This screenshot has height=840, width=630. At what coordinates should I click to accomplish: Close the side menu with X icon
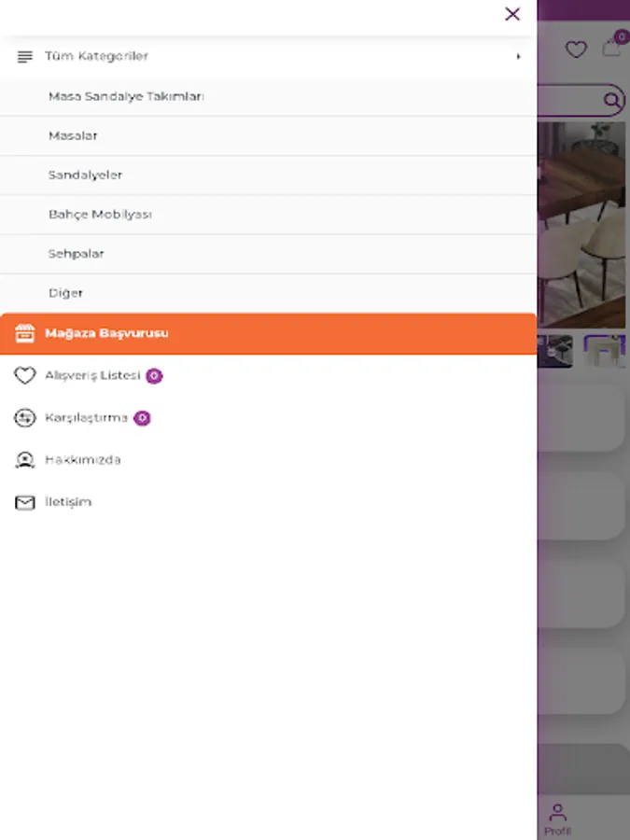(512, 14)
